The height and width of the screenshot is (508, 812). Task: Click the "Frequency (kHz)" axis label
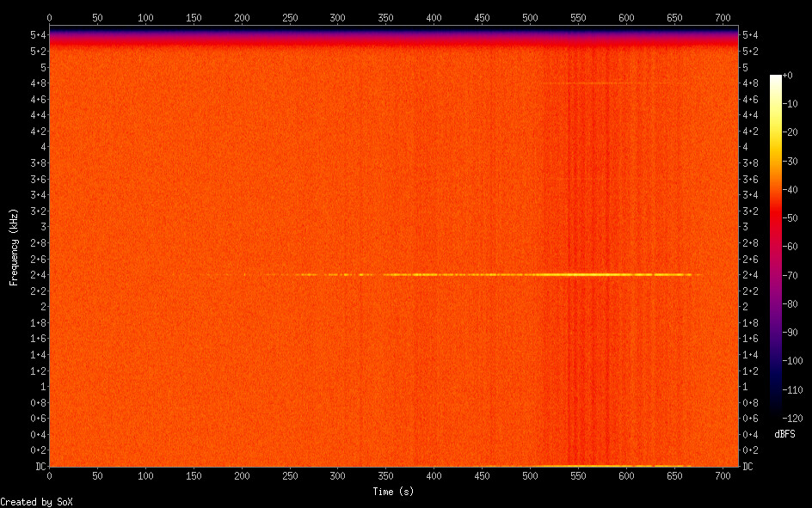tap(14, 247)
